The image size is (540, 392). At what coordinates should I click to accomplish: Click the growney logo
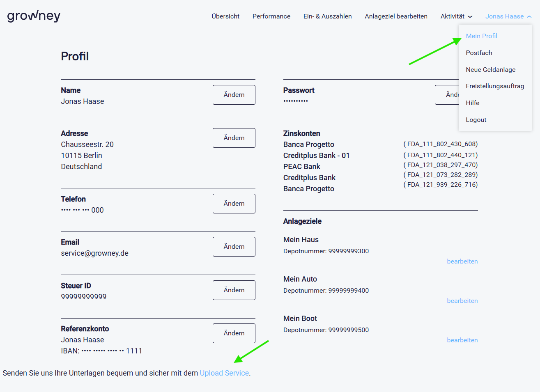[x=34, y=16]
